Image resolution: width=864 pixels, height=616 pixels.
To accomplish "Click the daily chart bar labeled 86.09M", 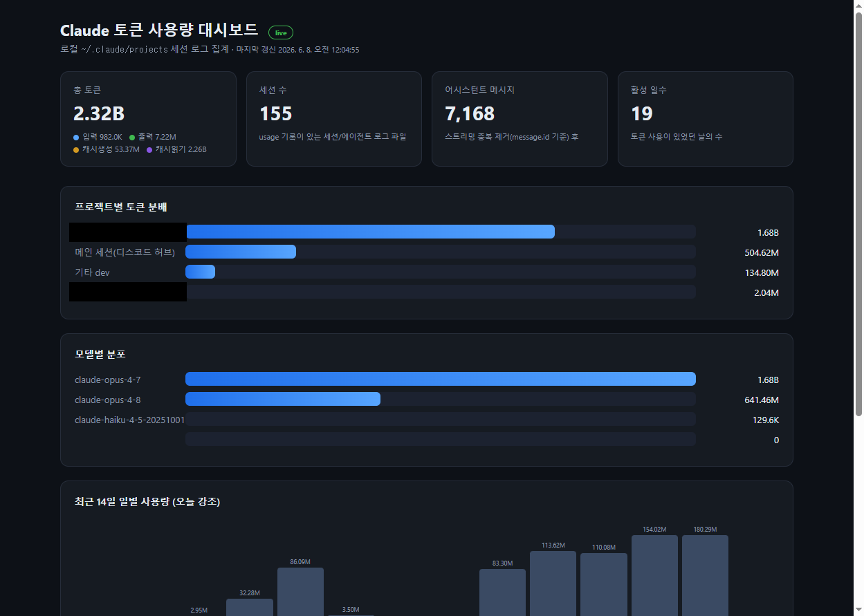I will (300, 592).
